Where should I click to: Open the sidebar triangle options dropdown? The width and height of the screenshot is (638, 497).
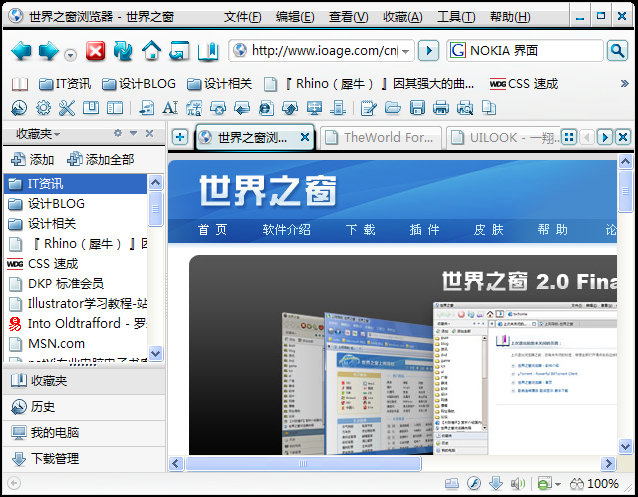133,133
